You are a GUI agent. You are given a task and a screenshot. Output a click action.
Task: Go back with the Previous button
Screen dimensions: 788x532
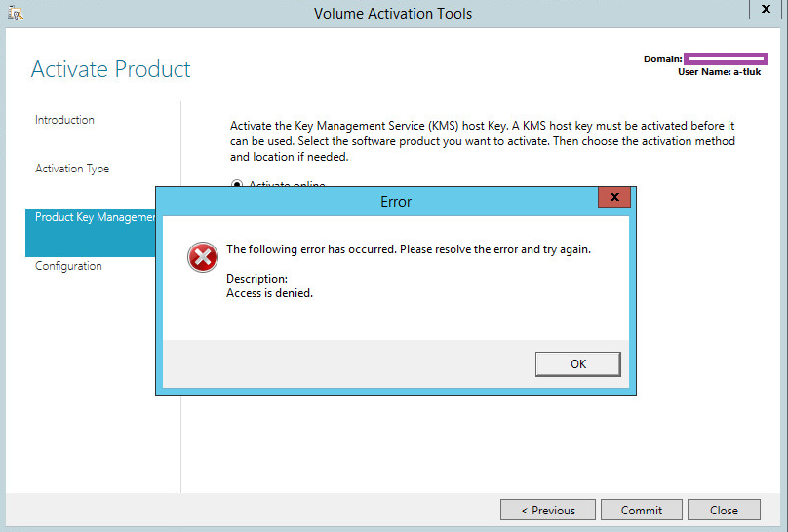coord(547,510)
